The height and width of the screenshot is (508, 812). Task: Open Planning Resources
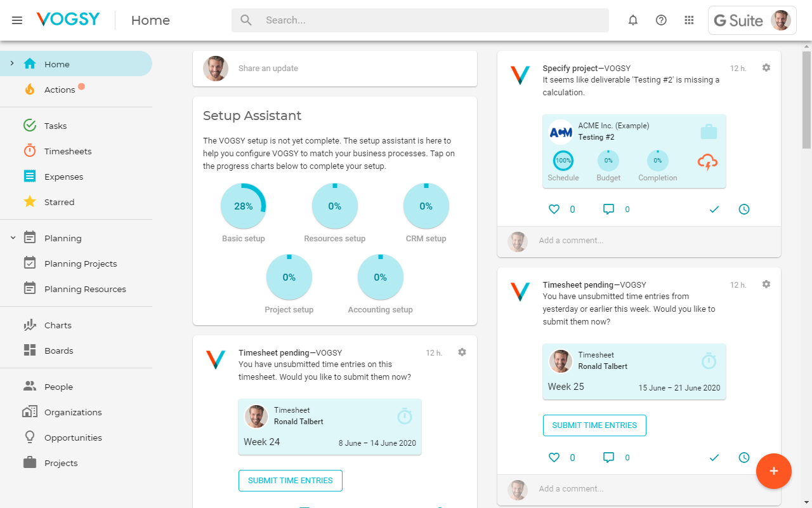[76, 289]
